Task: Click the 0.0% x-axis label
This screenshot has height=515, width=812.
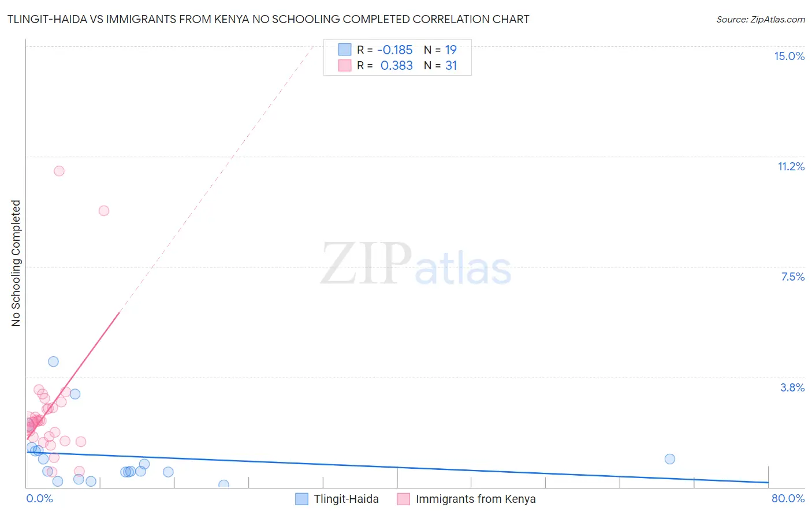Action: (x=40, y=498)
